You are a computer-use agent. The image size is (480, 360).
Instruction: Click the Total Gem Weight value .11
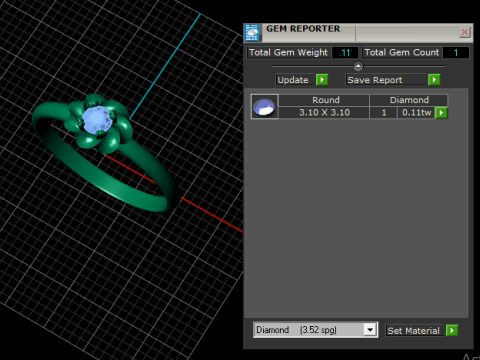[x=345, y=53]
